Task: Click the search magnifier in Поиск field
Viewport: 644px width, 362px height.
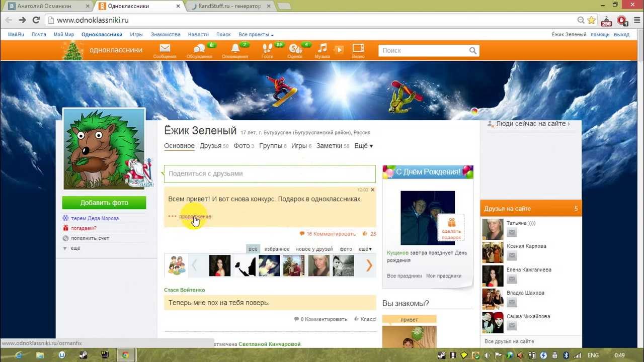Action: pyautogui.click(x=473, y=50)
